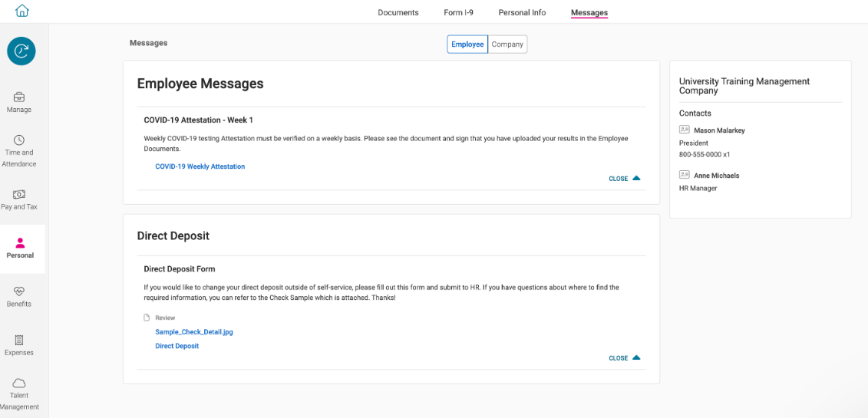Open COVID-19 Weekly Attestation link
The image size is (868, 418).
point(200,166)
